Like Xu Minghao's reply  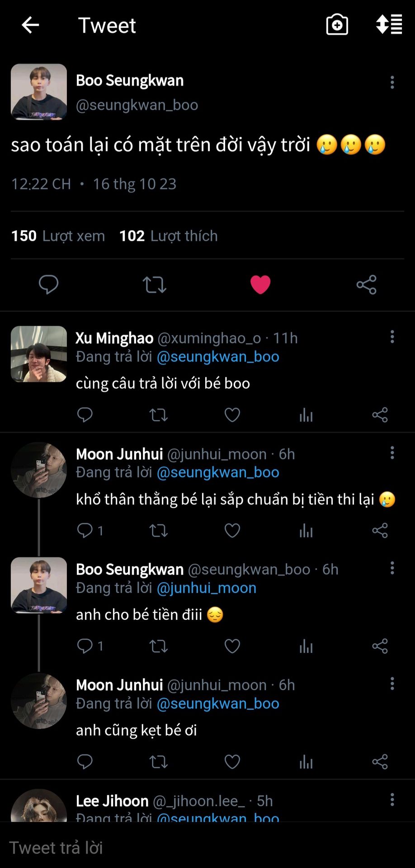pyautogui.click(x=232, y=415)
